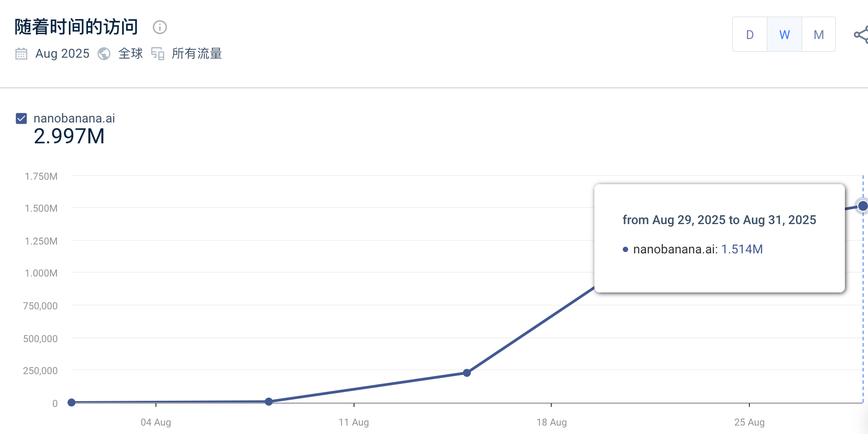This screenshot has height=434, width=868.
Task: Click the highlighted last data point
Action: coord(863,206)
